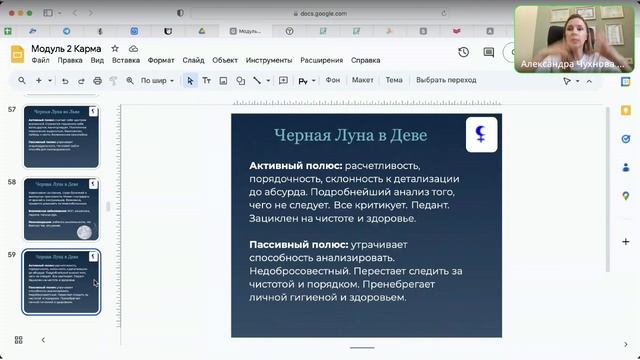The height and width of the screenshot is (360, 640).
Task: Open the Вид menu
Action: [x=97, y=60]
